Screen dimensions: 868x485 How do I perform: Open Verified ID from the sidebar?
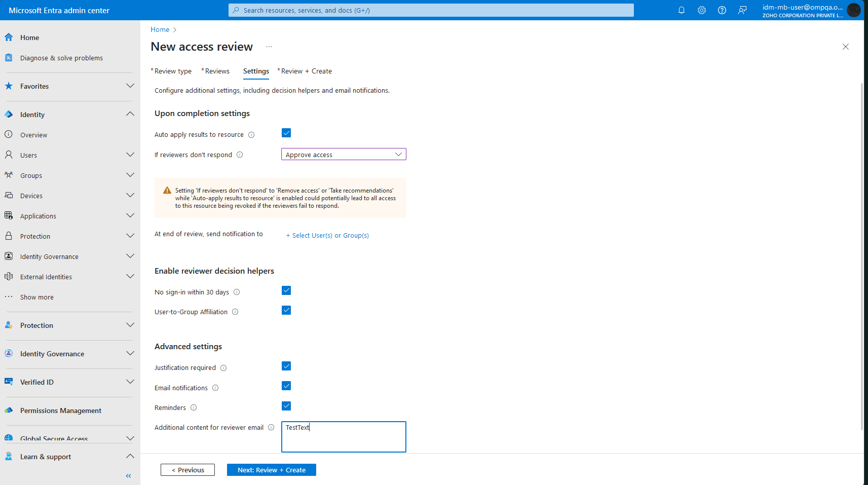[x=36, y=382]
